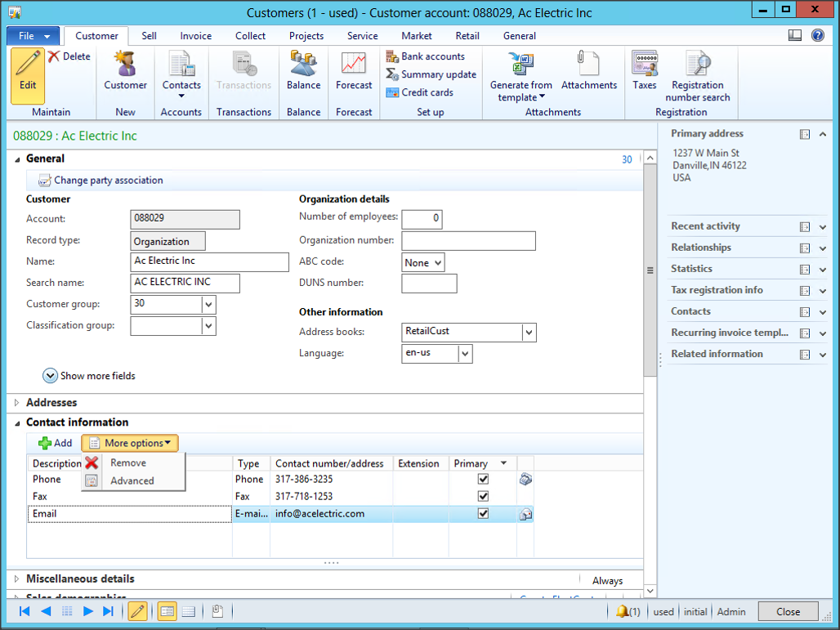840x630 pixels.
Task: Uncheck Primary checkbox for Phone row
Action: coord(483,480)
